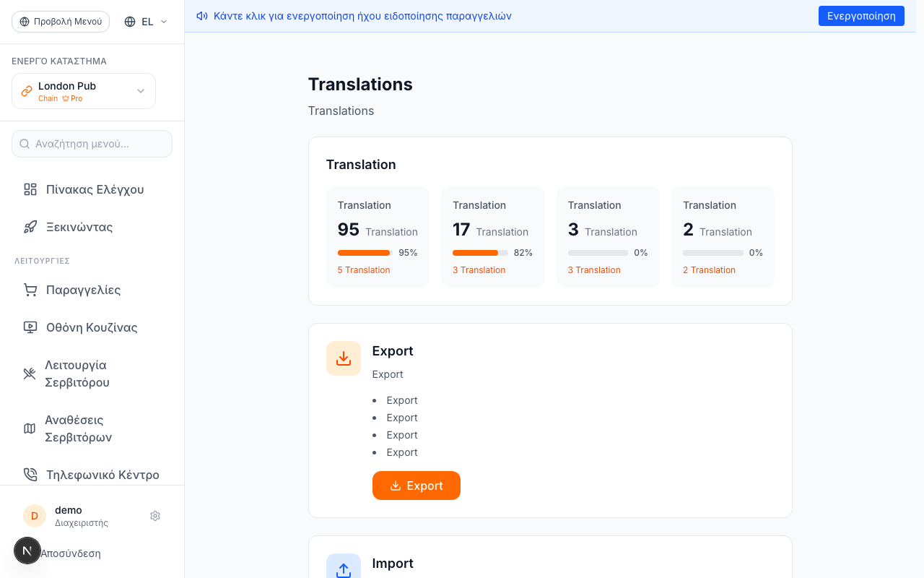Expand the London Pub store selector
924x578 pixels.
(84, 91)
